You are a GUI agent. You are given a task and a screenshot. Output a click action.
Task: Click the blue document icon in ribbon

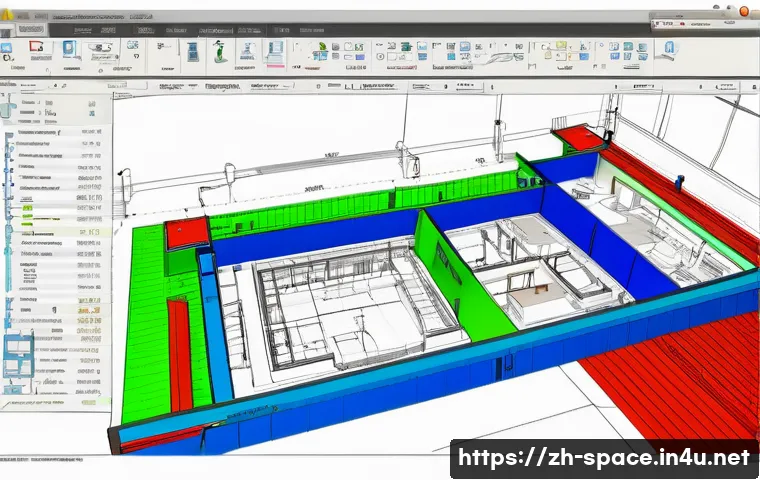[69, 49]
